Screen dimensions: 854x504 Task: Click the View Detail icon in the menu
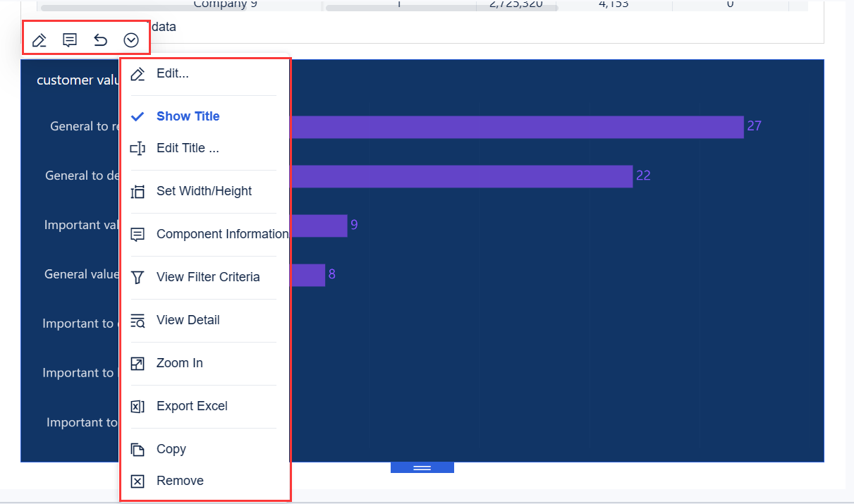(137, 320)
